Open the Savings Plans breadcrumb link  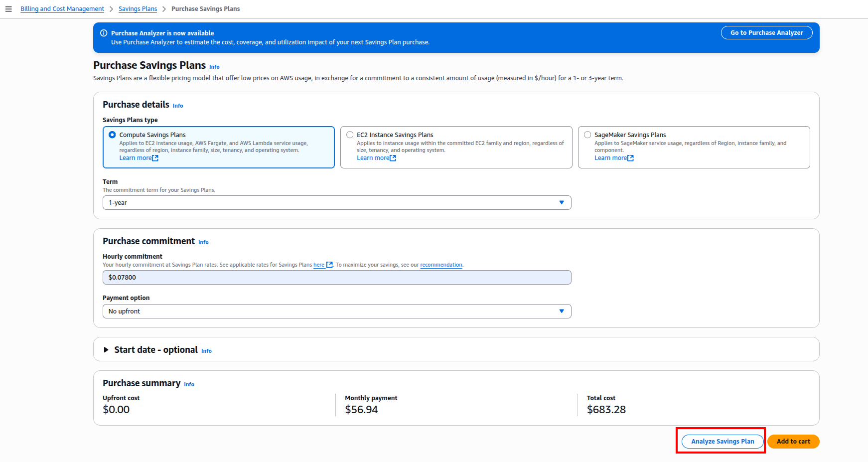click(138, 8)
